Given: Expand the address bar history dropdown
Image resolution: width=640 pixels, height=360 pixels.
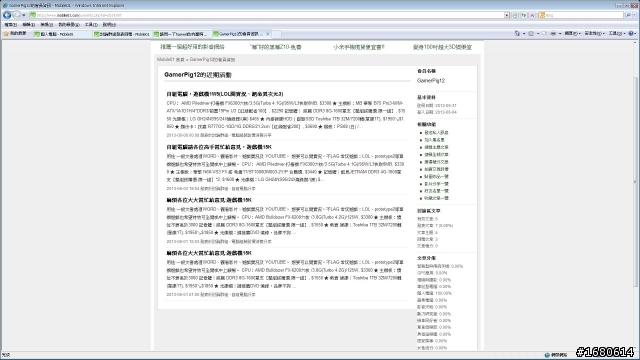Looking at the screenshot, I should [507, 15].
